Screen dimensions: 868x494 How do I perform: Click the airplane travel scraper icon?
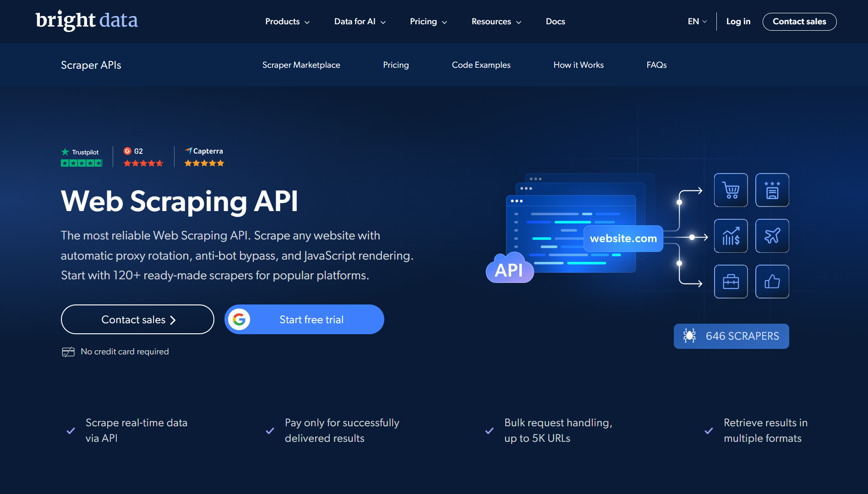[x=772, y=236]
